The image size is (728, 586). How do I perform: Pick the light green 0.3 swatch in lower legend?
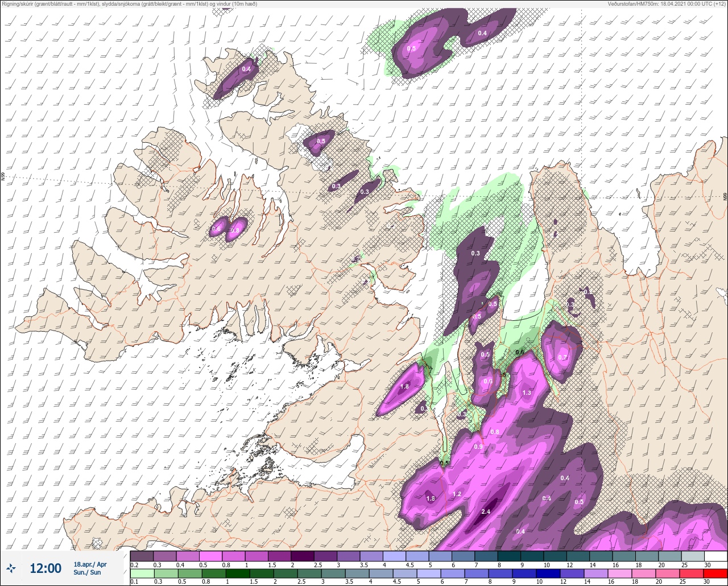click(165, 573)
